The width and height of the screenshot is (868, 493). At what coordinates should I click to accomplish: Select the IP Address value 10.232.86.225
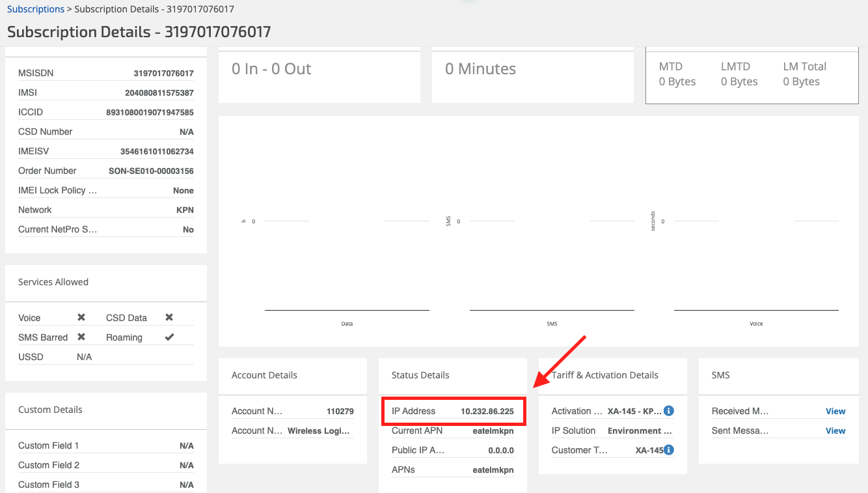487,411
